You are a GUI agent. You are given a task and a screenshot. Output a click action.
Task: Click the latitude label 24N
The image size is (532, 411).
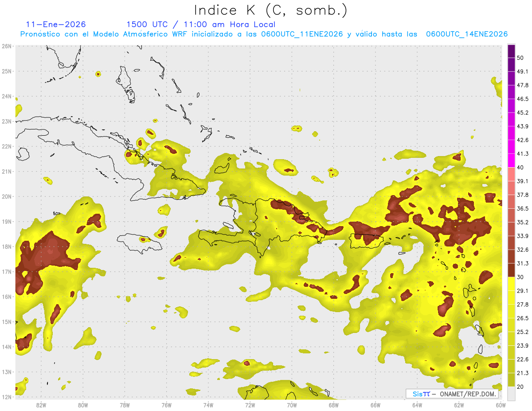point(6,96)
